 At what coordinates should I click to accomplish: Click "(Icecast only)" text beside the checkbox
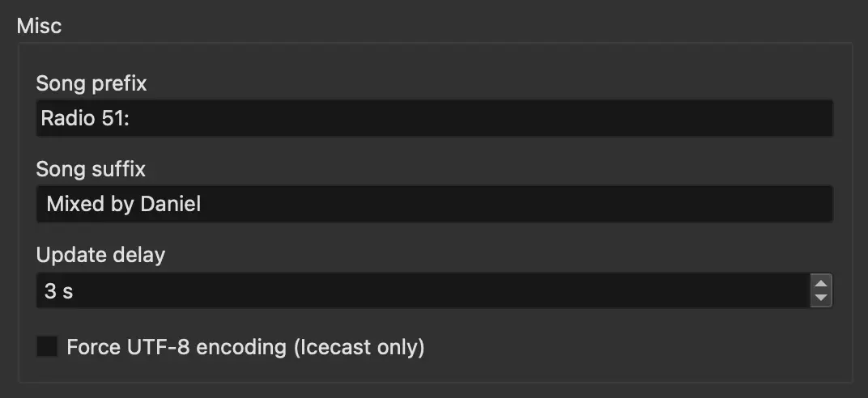(x=359, y=348)
